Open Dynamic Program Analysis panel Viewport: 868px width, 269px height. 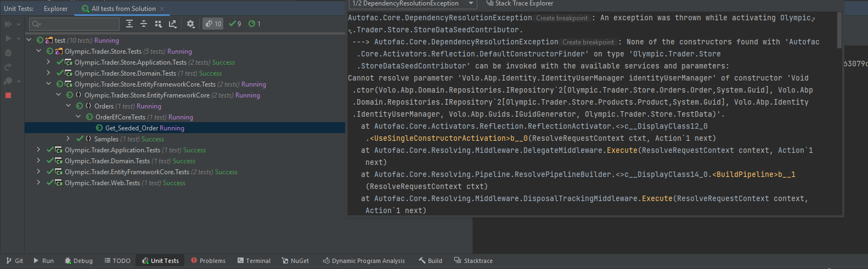pos(363,261)
